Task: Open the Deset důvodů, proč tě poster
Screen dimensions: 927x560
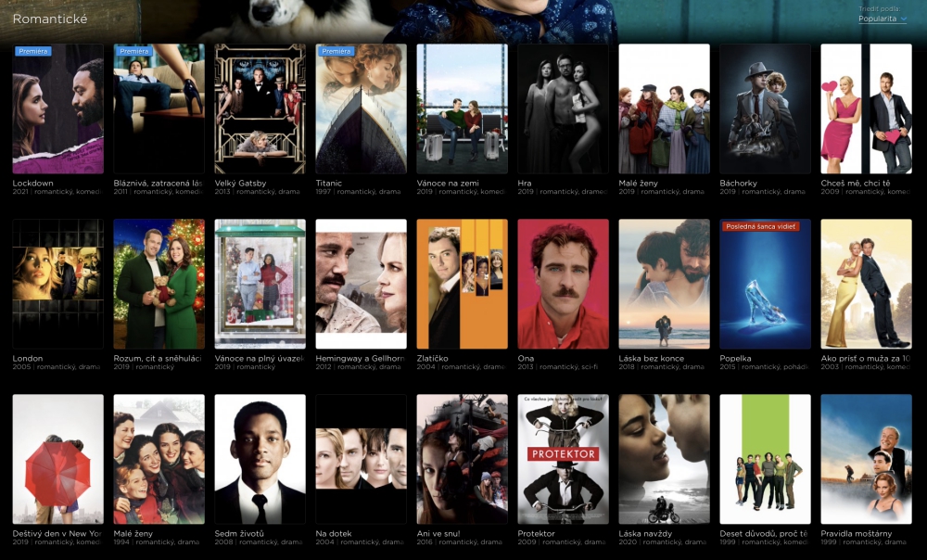Action: [x=766, y=460]
